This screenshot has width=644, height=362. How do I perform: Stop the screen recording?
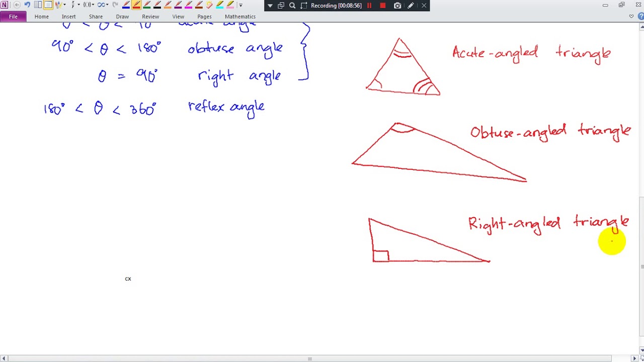click(x=383, y=6)
